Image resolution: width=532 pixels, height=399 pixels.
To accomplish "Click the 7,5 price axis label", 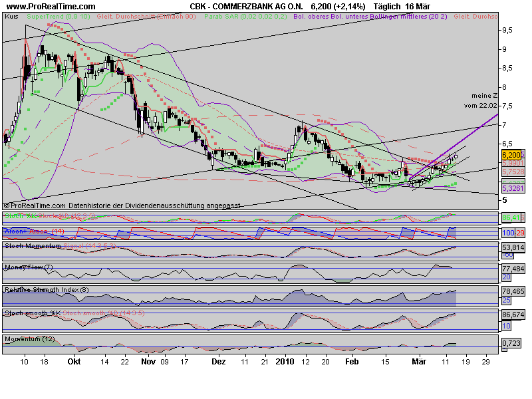I will [x=507, y=106].
